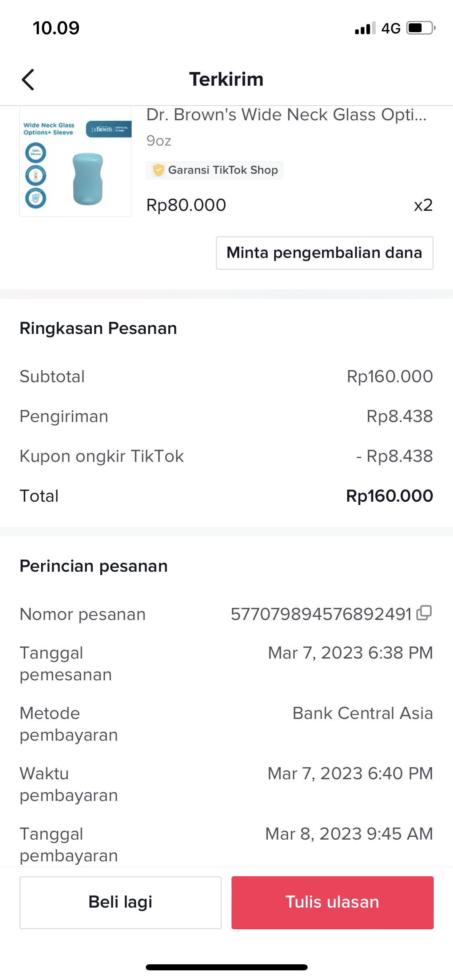The image size is (453, 980).
Task: Tap the Perincian pesanan heading
Action: tap(93, 566)
